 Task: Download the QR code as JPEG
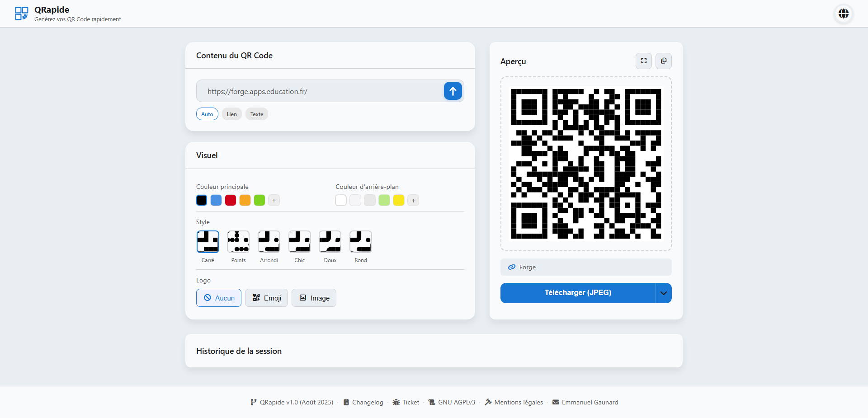coord(578,293)
